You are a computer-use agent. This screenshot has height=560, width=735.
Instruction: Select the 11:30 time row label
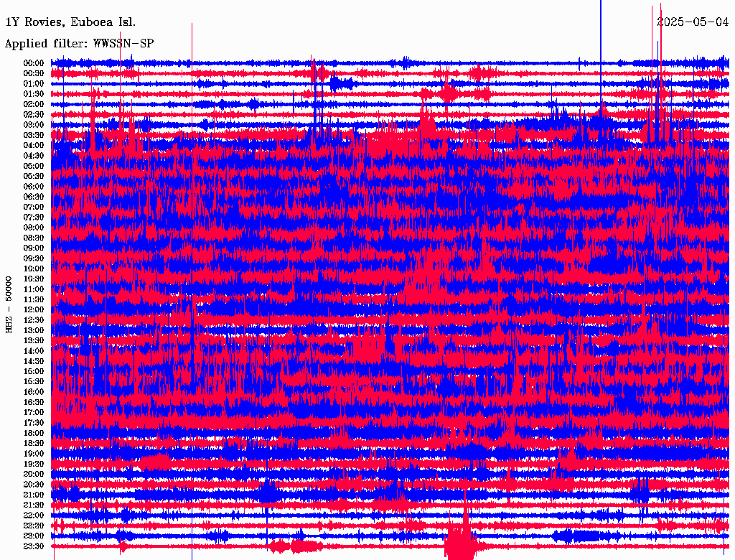coord(34,299)
